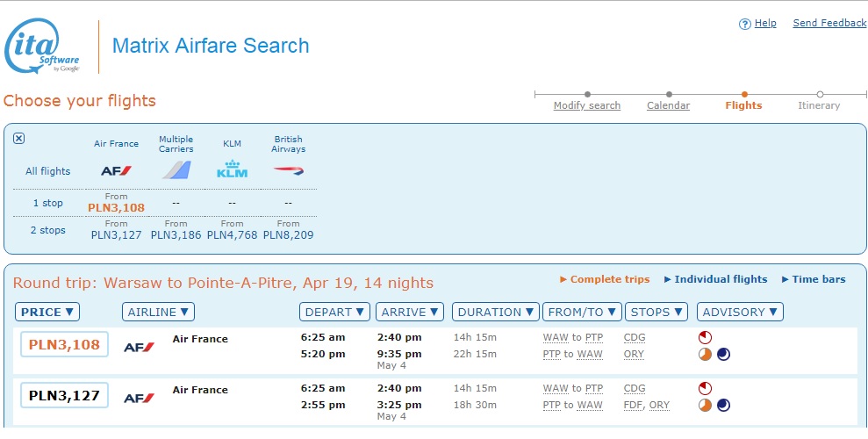Go to the Modify search step
Image resolution: width=868 pixels, height=439 pixels.
[x=587, y=105]
